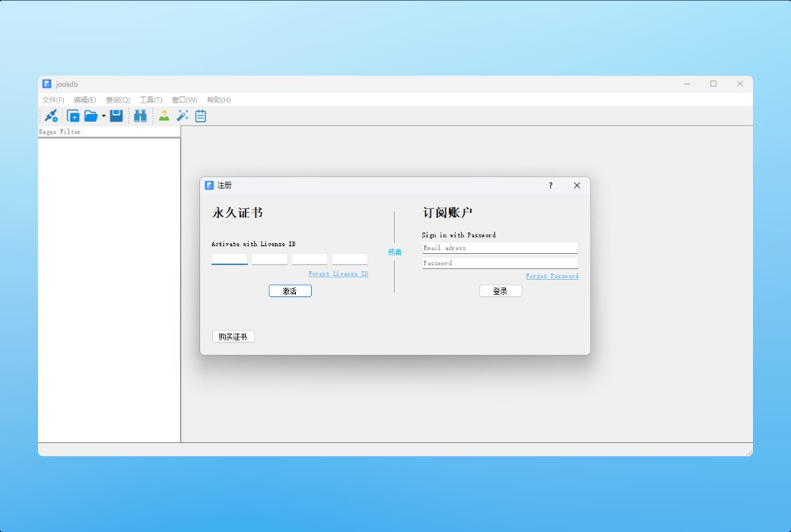Expand the open file dropdown arrow

click(x=103, y=116)
